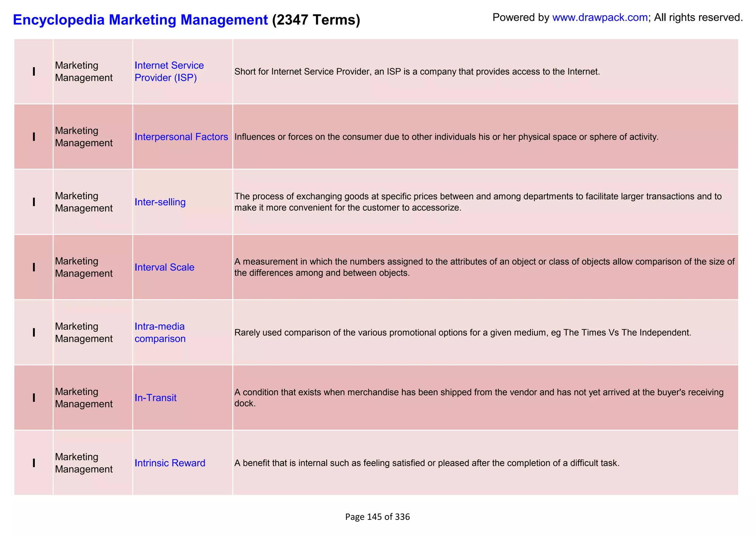The image size is (756, 535).
Task: Click the letter I in Inter-selling row
Action: [34, 202]
